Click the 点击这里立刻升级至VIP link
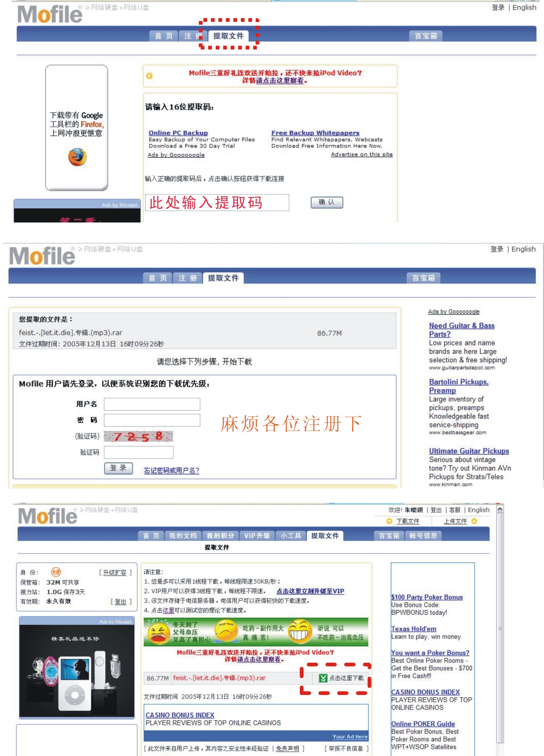The image size is (544, 756). (310, 591)
